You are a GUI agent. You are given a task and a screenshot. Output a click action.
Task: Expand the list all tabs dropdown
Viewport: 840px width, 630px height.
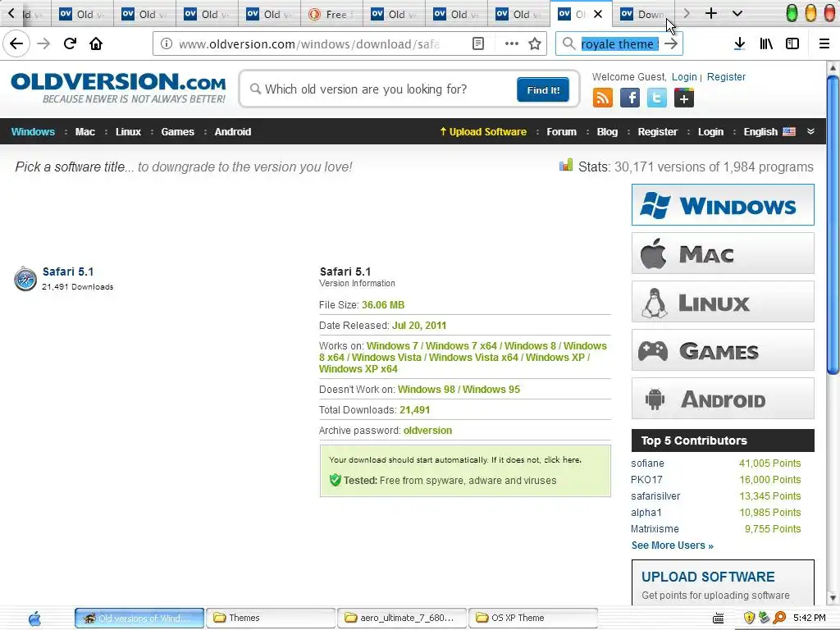(x=737, y=13)
